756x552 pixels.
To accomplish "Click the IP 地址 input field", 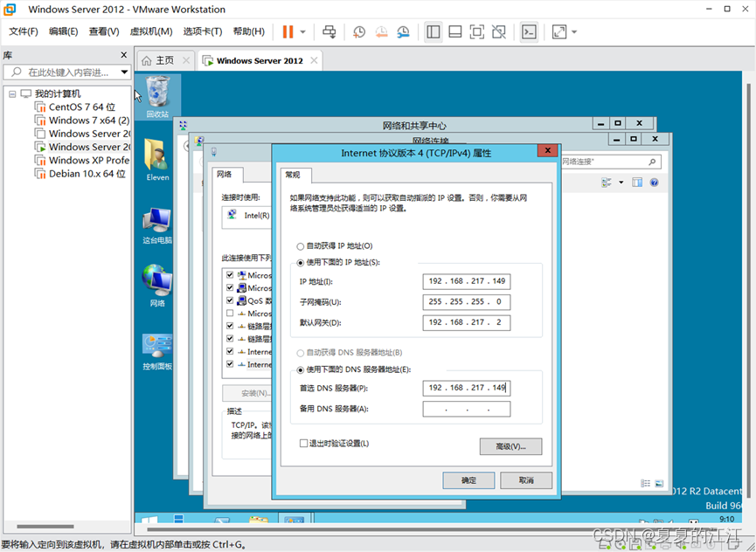I will (466, 281).
